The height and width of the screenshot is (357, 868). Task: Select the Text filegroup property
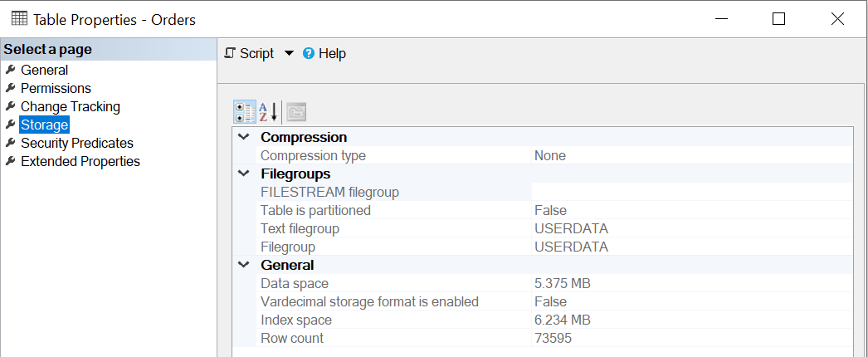[x=300, y=228]
